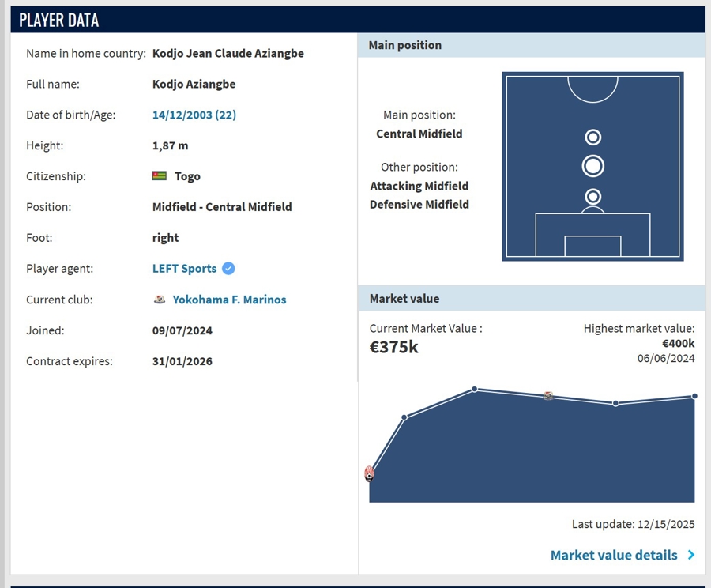Select the peak data point on the chart
The height and width of the screenshot is (588, 711).
point(475,389)
